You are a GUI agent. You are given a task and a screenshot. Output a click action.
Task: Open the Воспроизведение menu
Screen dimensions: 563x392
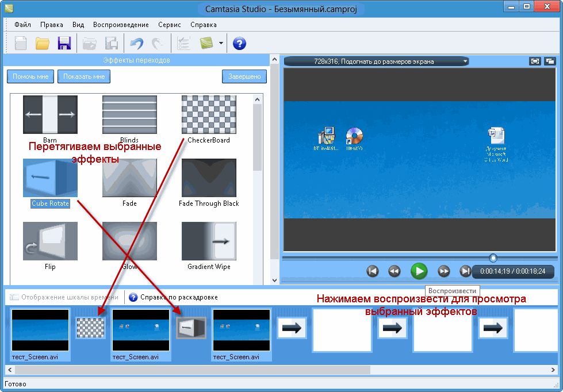click(x=121, y=25)
